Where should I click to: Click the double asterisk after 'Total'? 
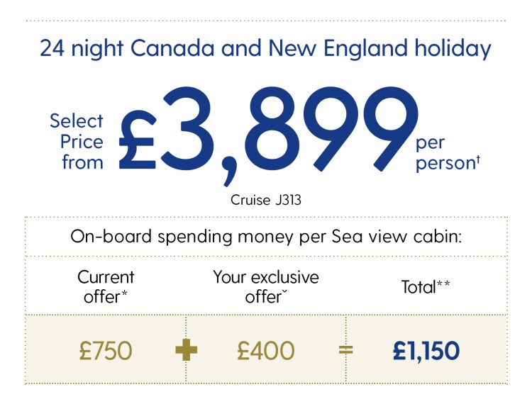pos(443,283)
